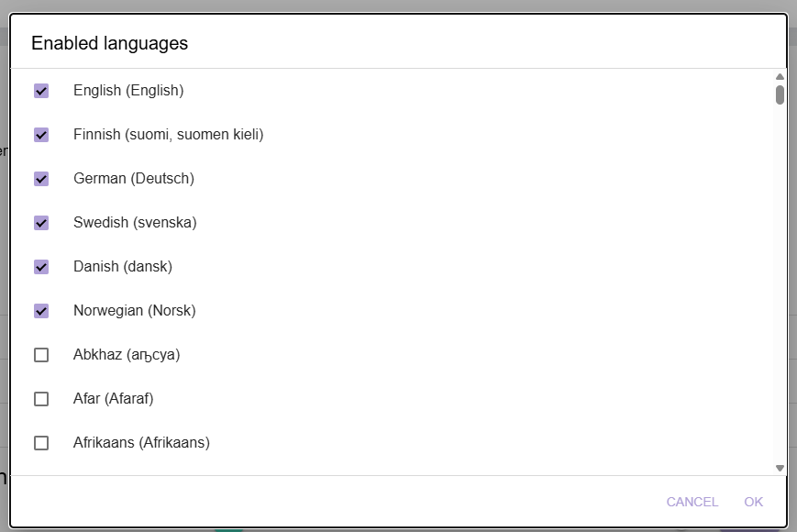Click the Norwegian (Norsk) label text
This screenshot has height=532, width=797.
coord(134,311)
